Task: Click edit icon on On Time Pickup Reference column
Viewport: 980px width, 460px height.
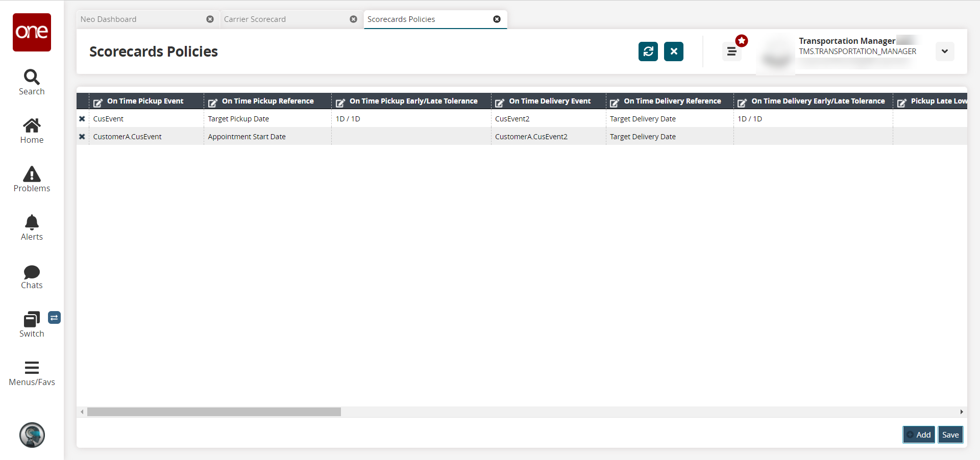Action: click(213, 102)
